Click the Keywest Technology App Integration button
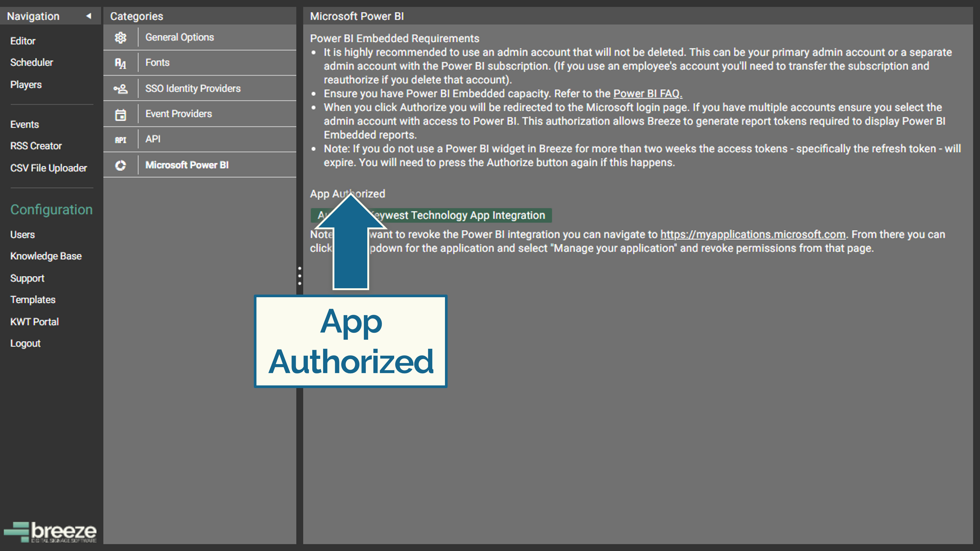 (431, 215)
